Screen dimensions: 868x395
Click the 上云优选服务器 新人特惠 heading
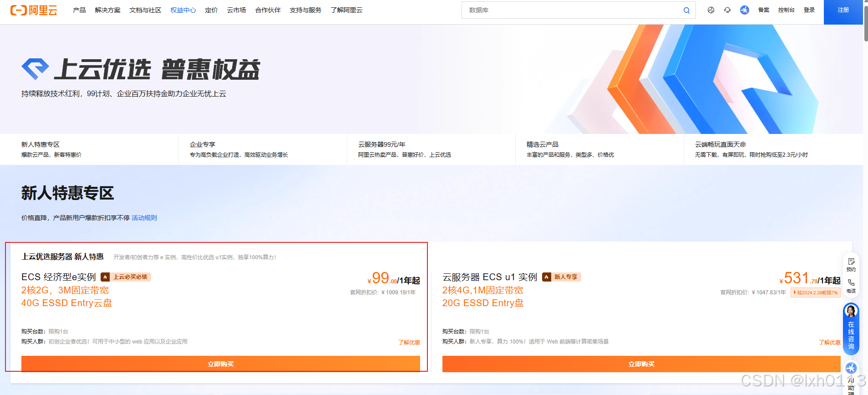pyautogui.click(x=62, y=257)
